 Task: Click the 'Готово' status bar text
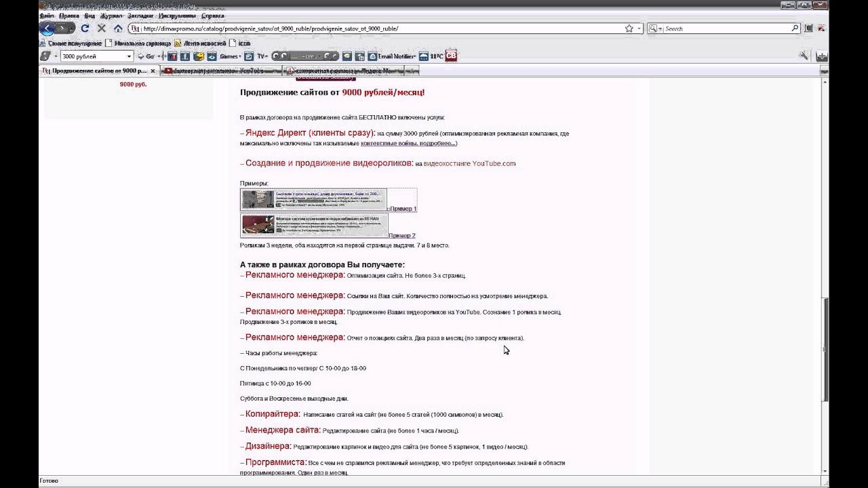point(49,481)
